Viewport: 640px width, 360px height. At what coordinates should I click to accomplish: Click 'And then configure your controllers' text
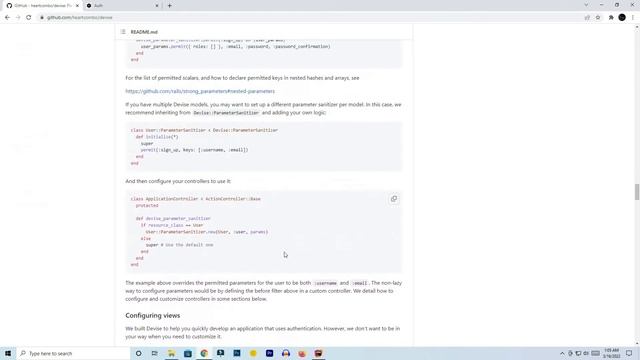click(x=178, y=181)
